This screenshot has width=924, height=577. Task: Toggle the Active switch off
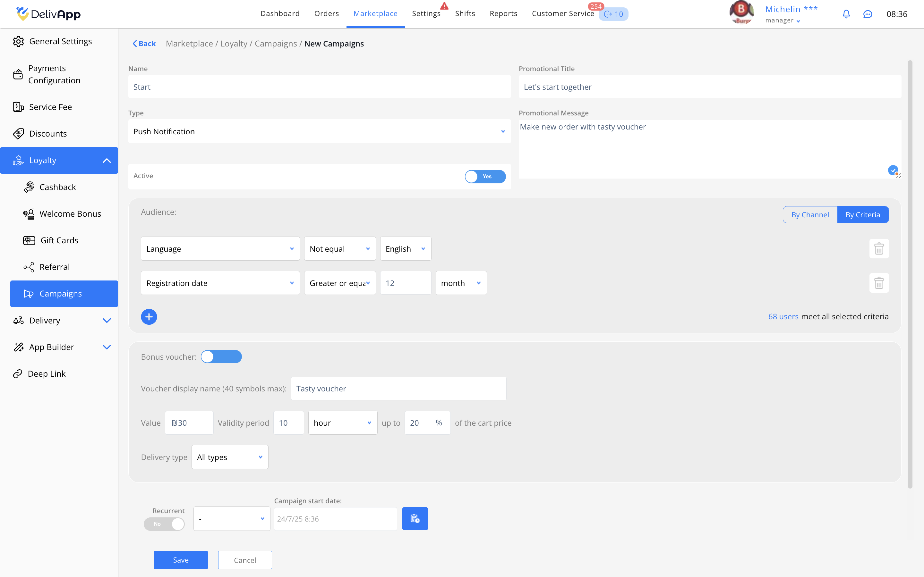pyautogui.click(x=485, y=176)
